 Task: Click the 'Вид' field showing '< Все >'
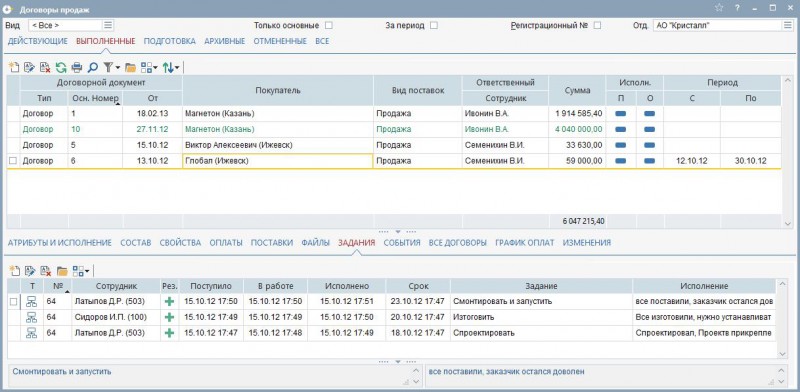[66, 25]
